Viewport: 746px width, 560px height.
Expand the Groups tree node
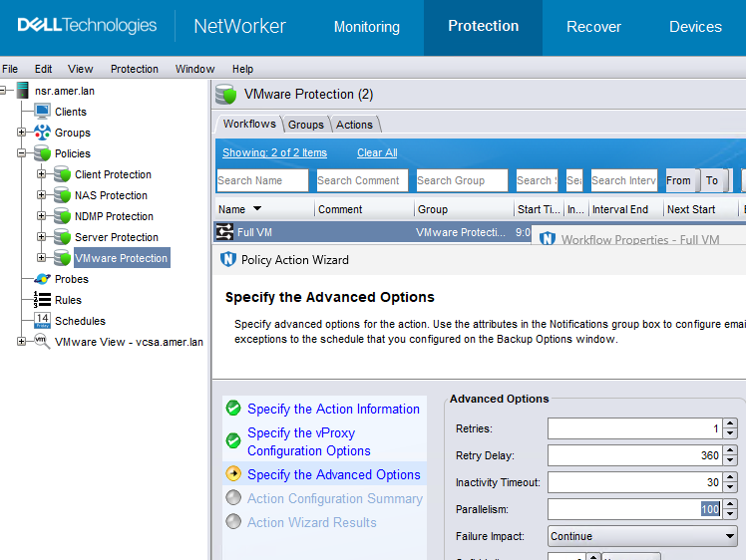[x=21, y=133]
